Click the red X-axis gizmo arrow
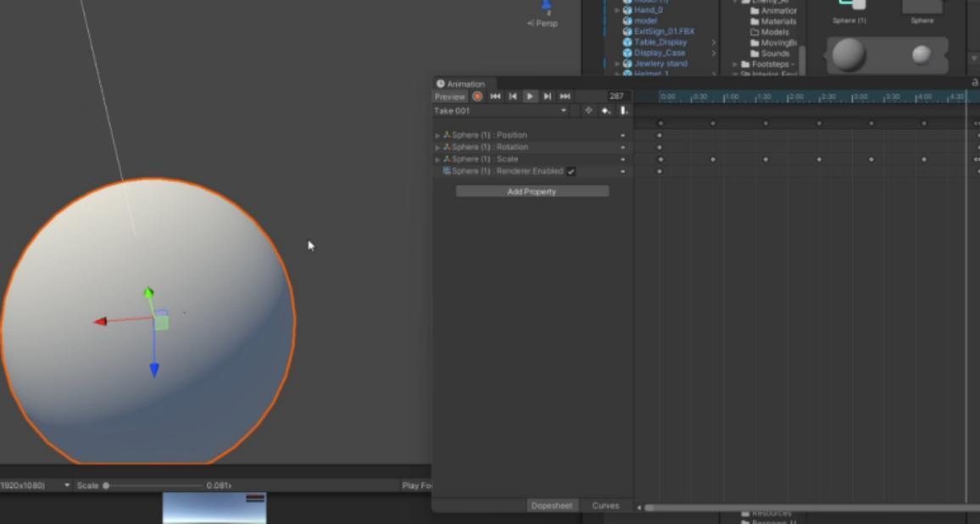 100,321
